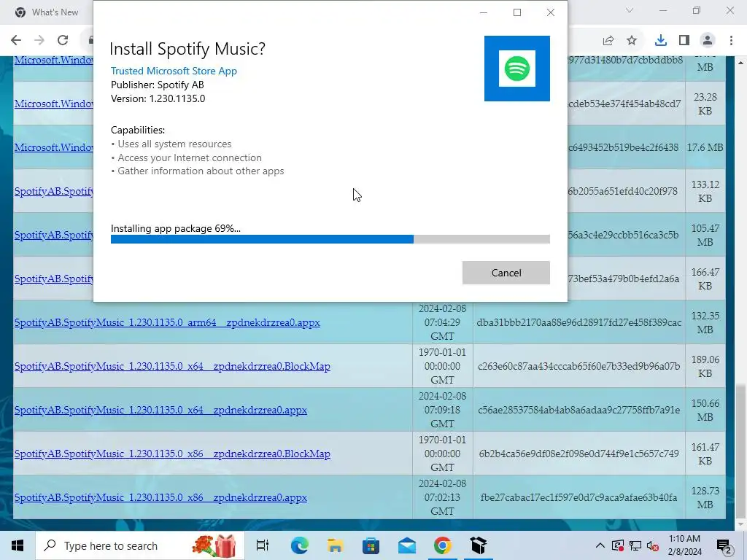Click the installing app package progress bar

point(330,239)
